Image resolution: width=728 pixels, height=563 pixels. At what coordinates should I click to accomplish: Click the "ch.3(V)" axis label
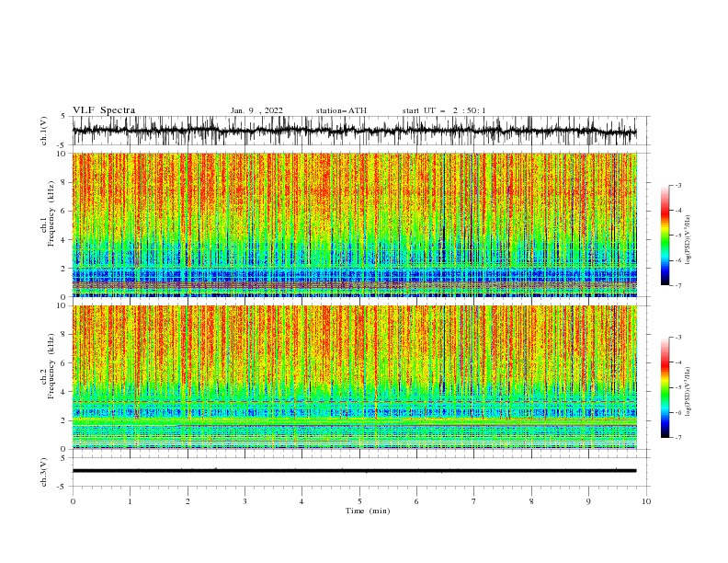44,472
